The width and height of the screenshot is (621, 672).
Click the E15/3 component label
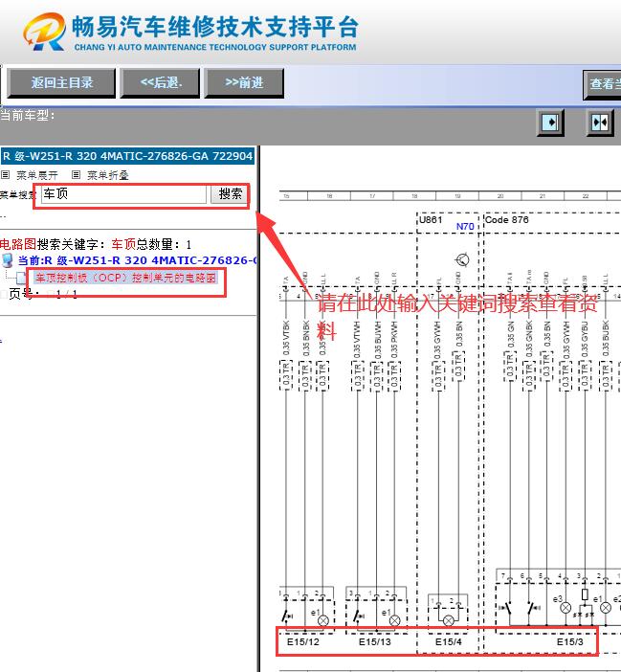pos(569,641)
